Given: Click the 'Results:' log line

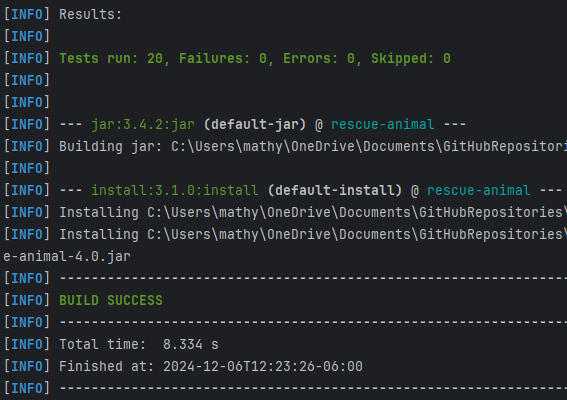Looking at the screenshot, I should (91, 14).
